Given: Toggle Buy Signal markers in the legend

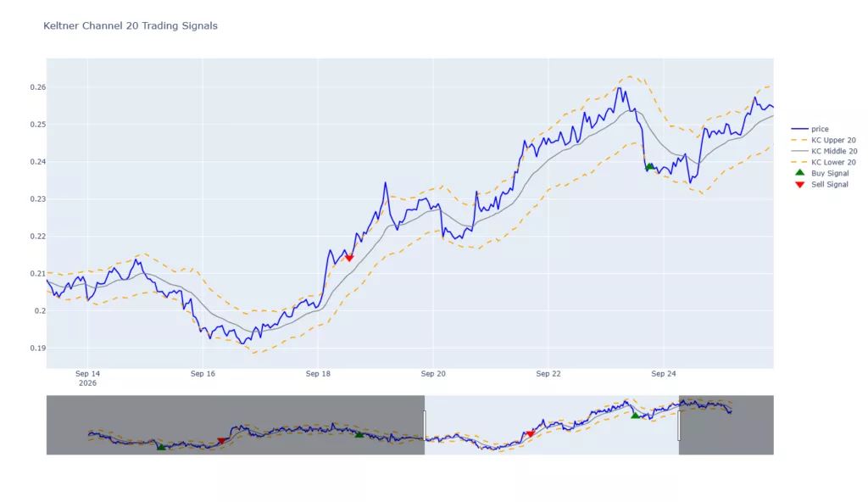Looking at the screenshot, I should [822, 173].
